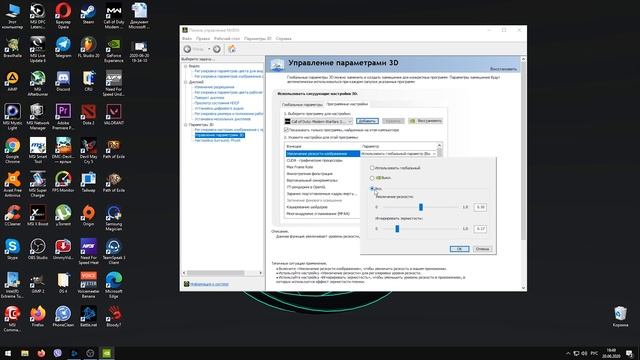Collapse the 'Параметры 3D' tree node
The height and width of the screenshot is (360, 640).
coord(186,124)
